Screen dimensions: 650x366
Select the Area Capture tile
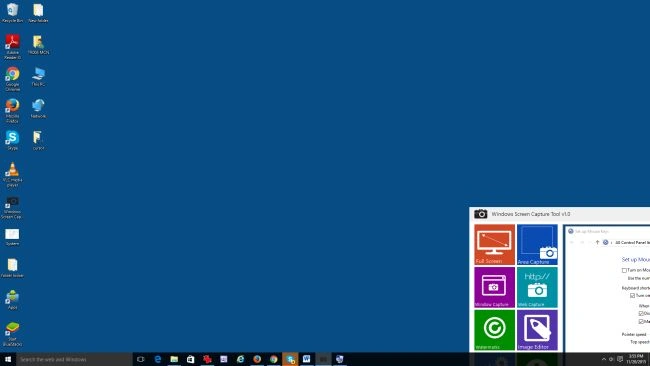[537, 245]
